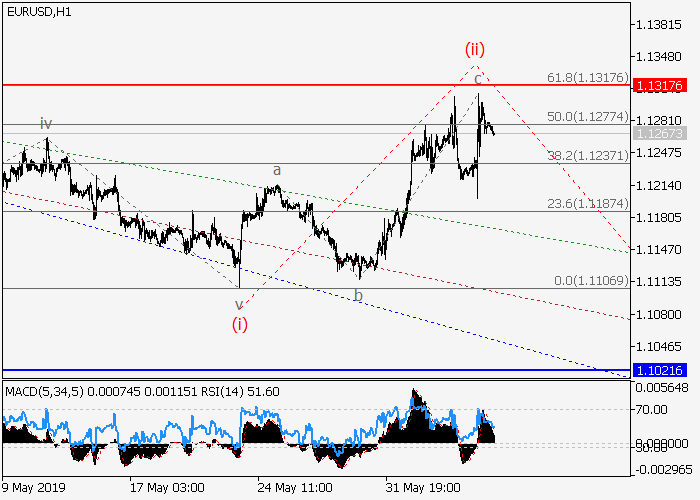Select the 50.0 Fibonacci level label

click(x=586, y=117)
